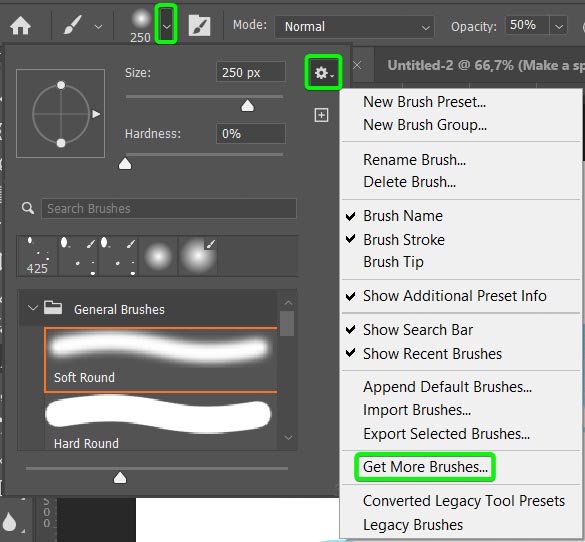
Task: Click the Size slider handle
Action: click(x=247, y=106)
